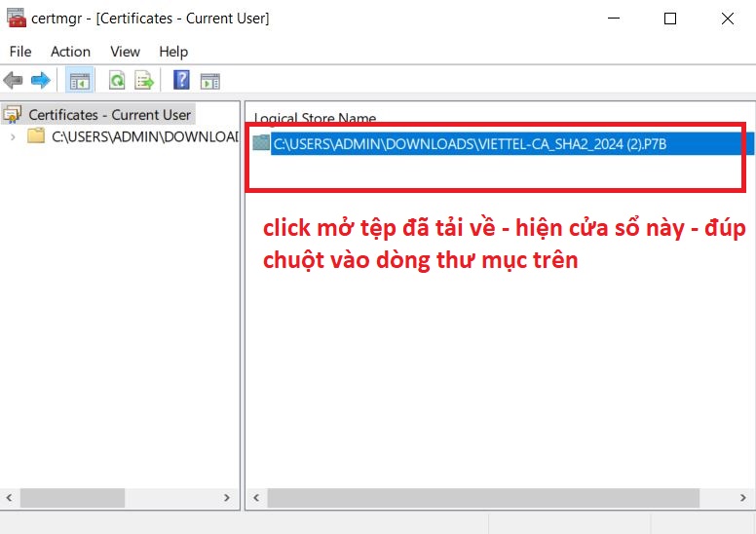756x534 pixels.
Task: Click the store icon beside VIETTEL-CA P7B row
Action: coord(261,143)
